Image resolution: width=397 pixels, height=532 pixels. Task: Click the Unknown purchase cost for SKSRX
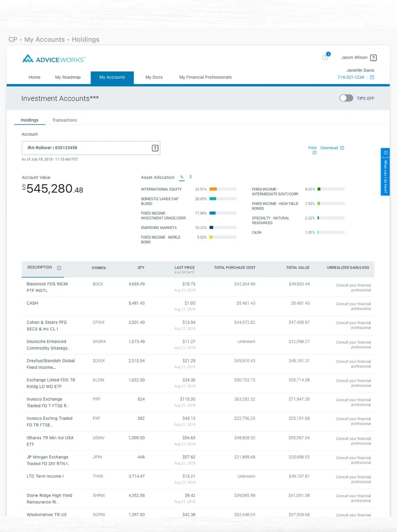pos(246,341)
